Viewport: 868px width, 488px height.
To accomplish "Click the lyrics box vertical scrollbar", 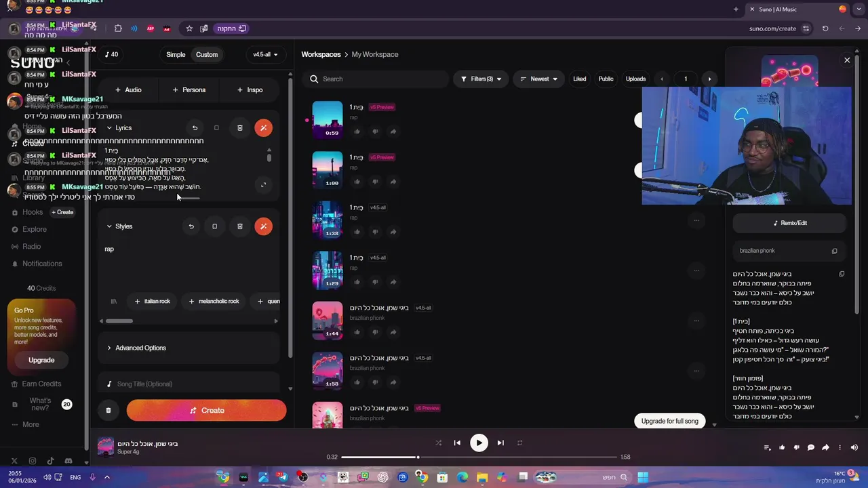I will [x=269, y=158].
